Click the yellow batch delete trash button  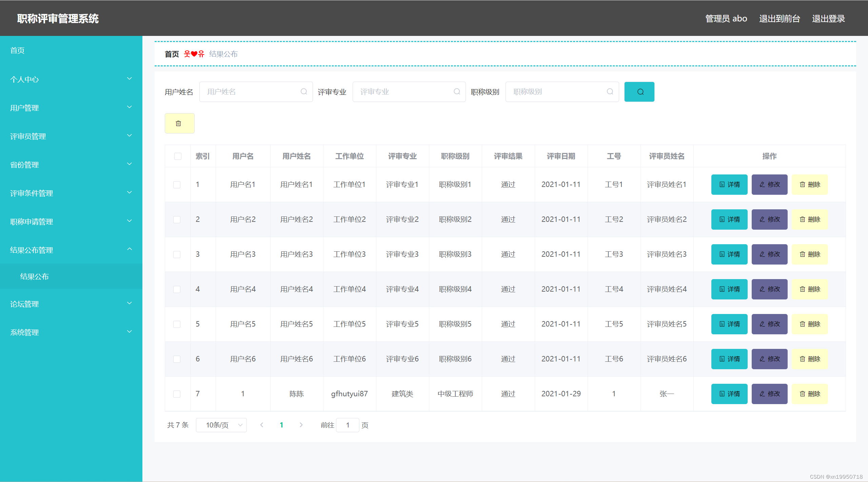[179, 123]
